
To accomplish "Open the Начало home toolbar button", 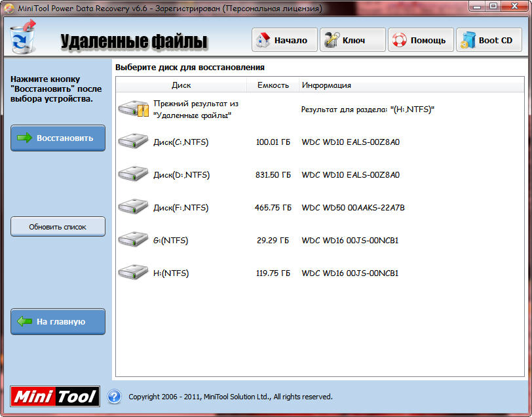I will [x=284, y=40].
